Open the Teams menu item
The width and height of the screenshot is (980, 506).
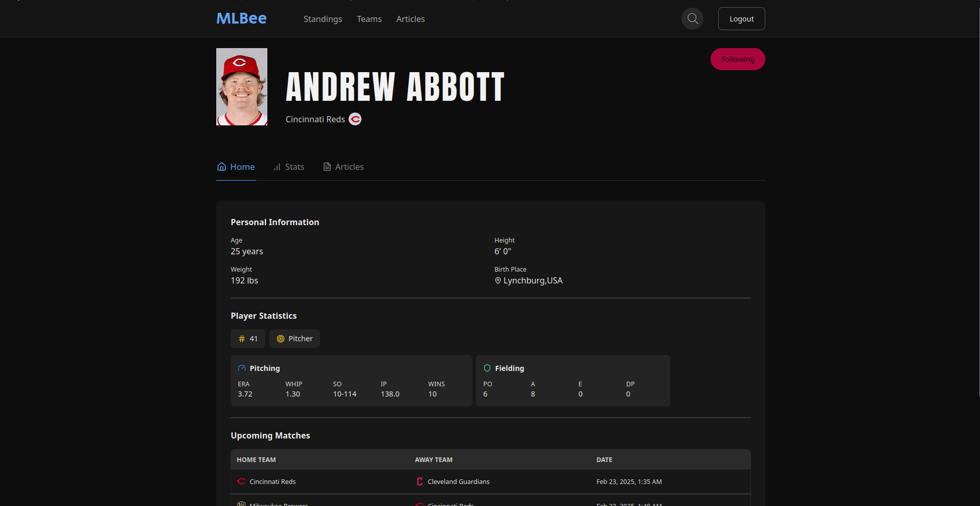coord(369,19)
